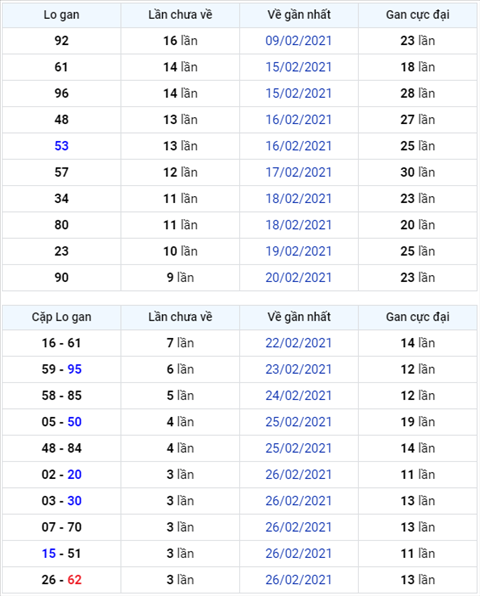
Task: Select the blue number 95
Action: point(74,369)
